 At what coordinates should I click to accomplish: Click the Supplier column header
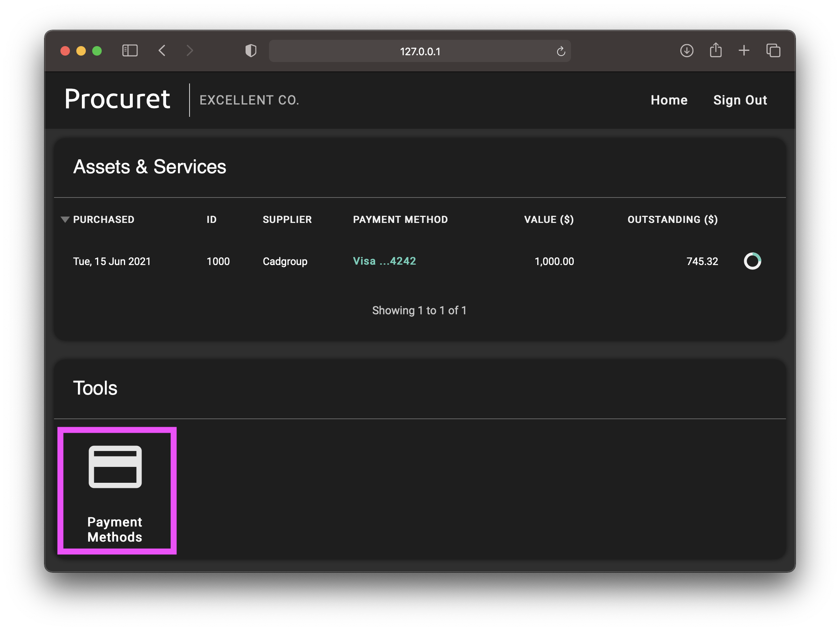pos(287,220)
